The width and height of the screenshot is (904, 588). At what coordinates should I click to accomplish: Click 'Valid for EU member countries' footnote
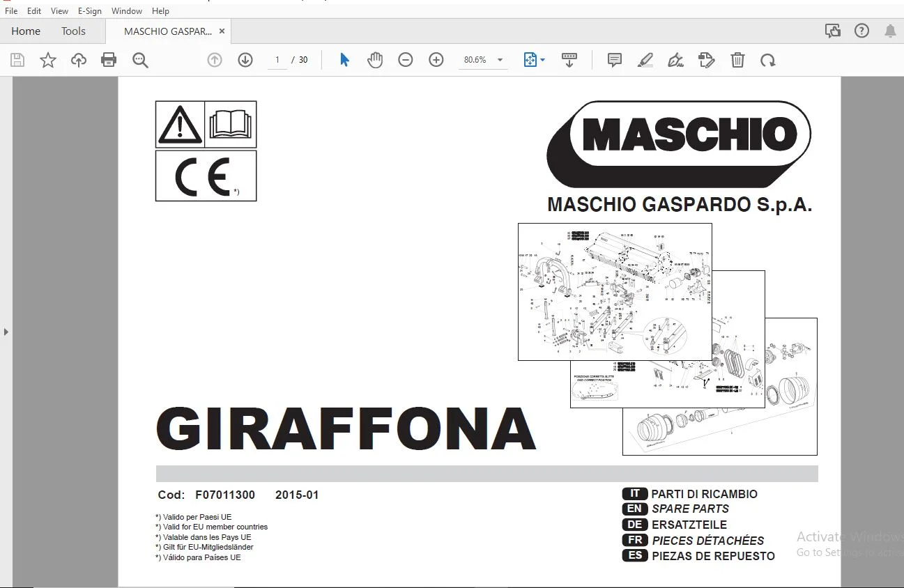pyautogui.click(x=211, y=527)
